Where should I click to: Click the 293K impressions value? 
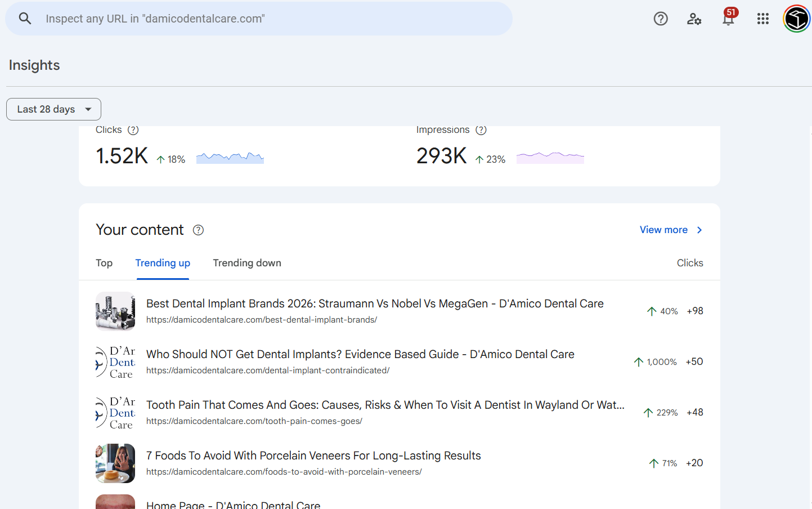pos(442,156)
